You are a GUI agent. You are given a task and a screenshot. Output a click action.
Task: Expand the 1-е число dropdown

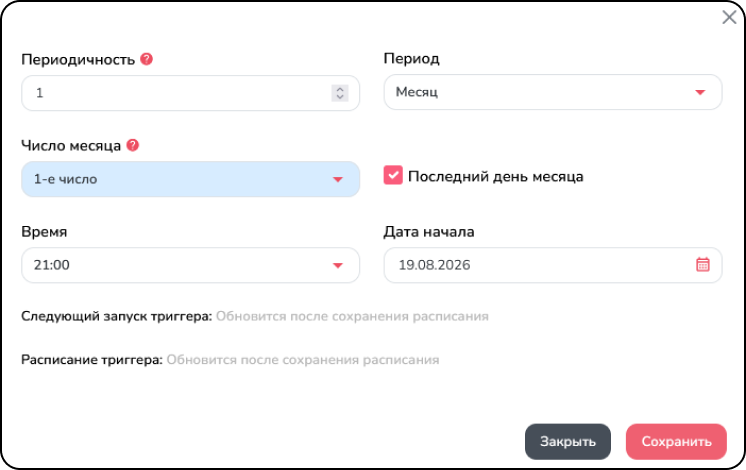click(x=190, y=179)
